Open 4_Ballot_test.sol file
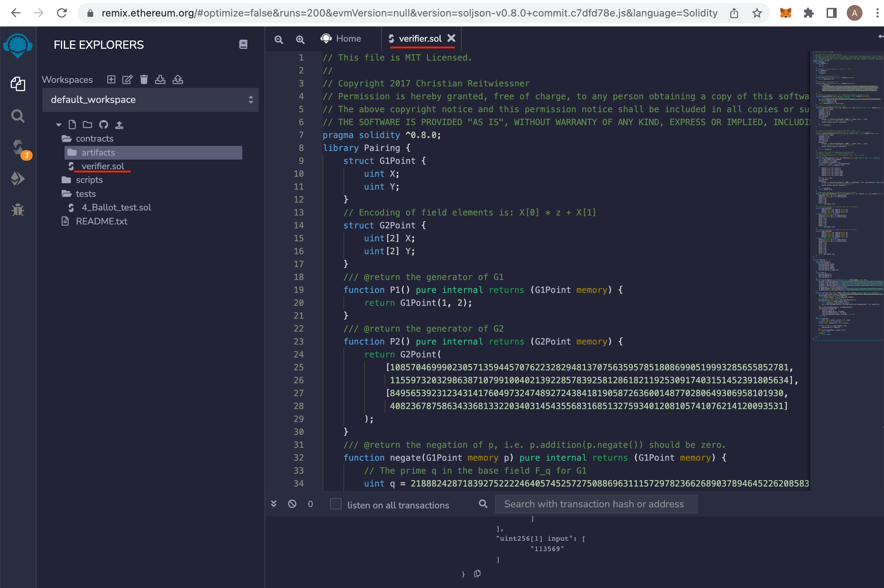Screen dimensions: 884x588 click(116, 207)
